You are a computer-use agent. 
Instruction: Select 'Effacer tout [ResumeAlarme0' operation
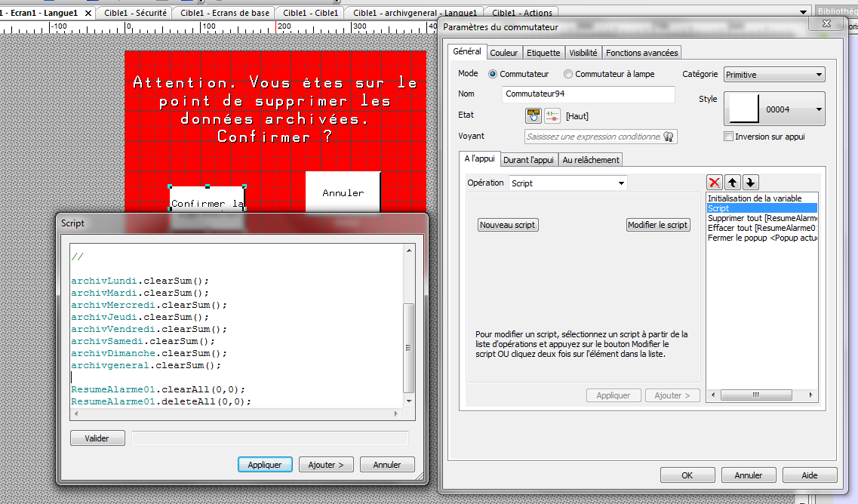click(762, 228)
